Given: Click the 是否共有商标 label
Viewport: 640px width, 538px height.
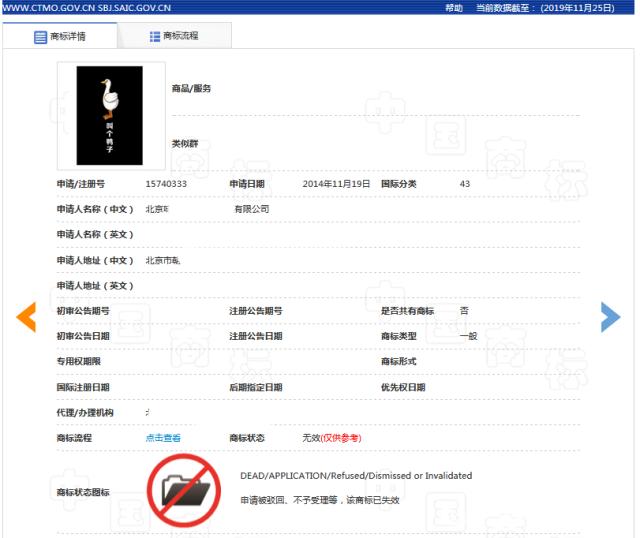Looking at the screenshot, I should [407, 311].
